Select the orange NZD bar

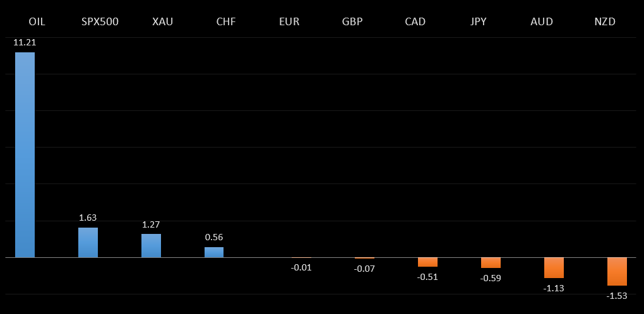(x=617, y=271)
